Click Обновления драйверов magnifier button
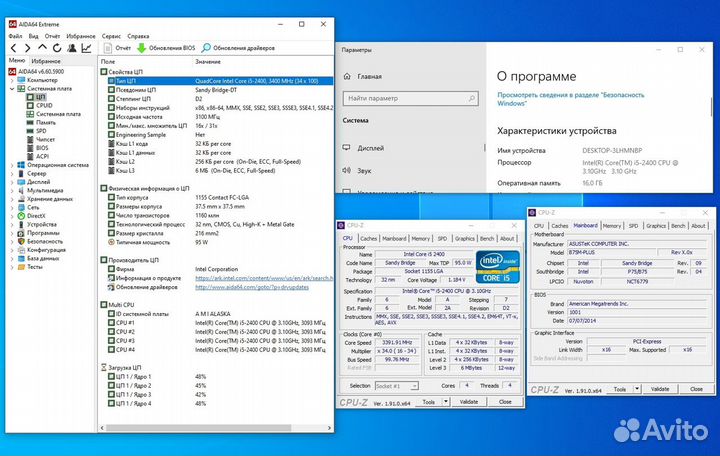720x456 pixels. point(238,48)
